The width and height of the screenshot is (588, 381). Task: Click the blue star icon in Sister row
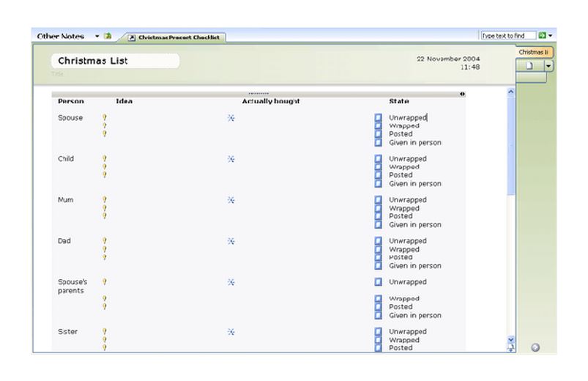[231, 332]
